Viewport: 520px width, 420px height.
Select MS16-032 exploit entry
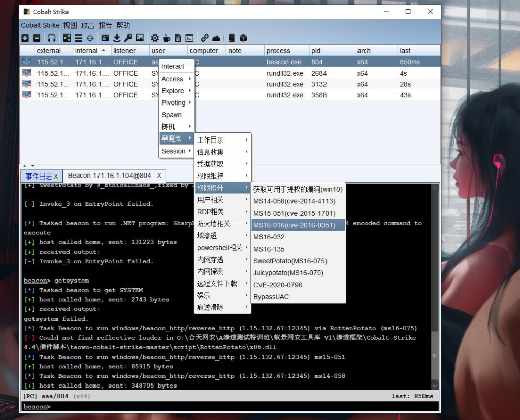[298, 237]
